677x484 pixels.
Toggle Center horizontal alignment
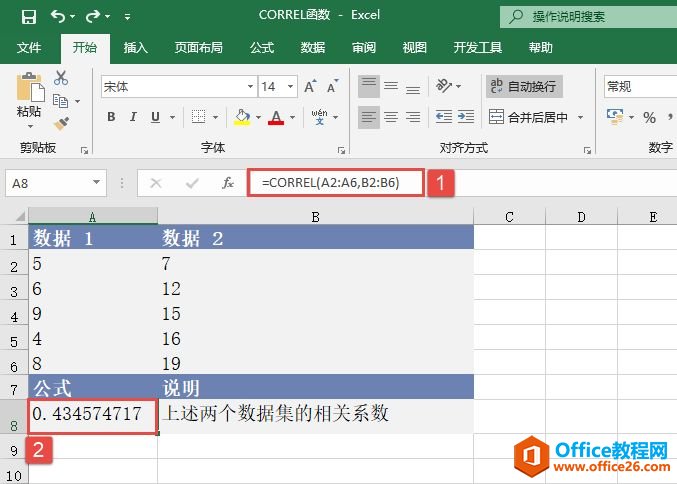coord(391,117)
